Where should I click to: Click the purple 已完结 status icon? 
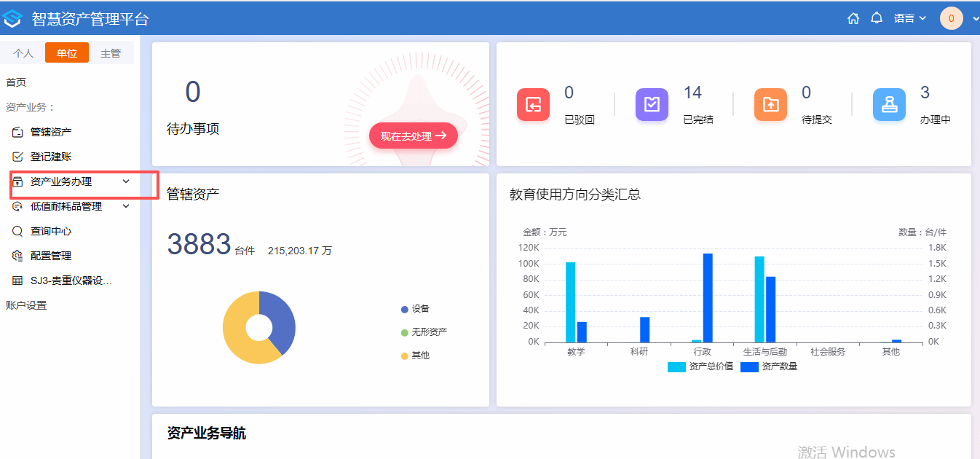(652, 105)
